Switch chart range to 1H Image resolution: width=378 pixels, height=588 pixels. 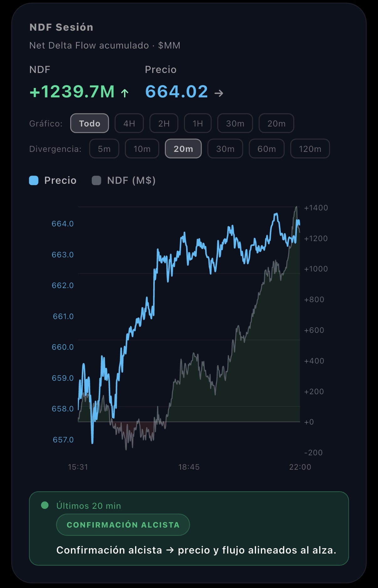198,123
